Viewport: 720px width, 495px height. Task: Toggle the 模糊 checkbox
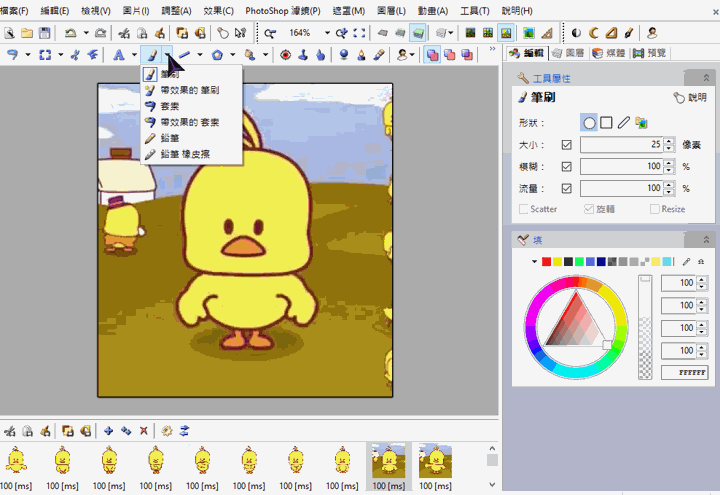coord(567,166)
